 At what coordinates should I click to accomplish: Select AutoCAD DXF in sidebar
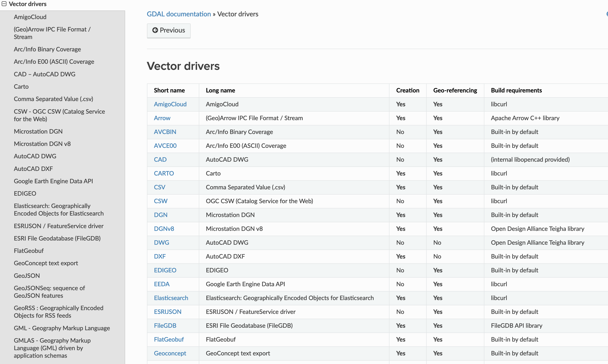(x=33, y=169)
